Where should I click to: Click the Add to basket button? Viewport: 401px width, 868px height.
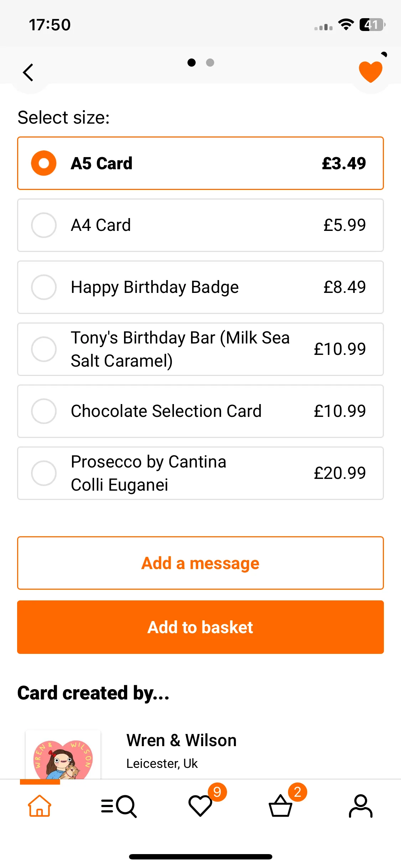point(200,627)
